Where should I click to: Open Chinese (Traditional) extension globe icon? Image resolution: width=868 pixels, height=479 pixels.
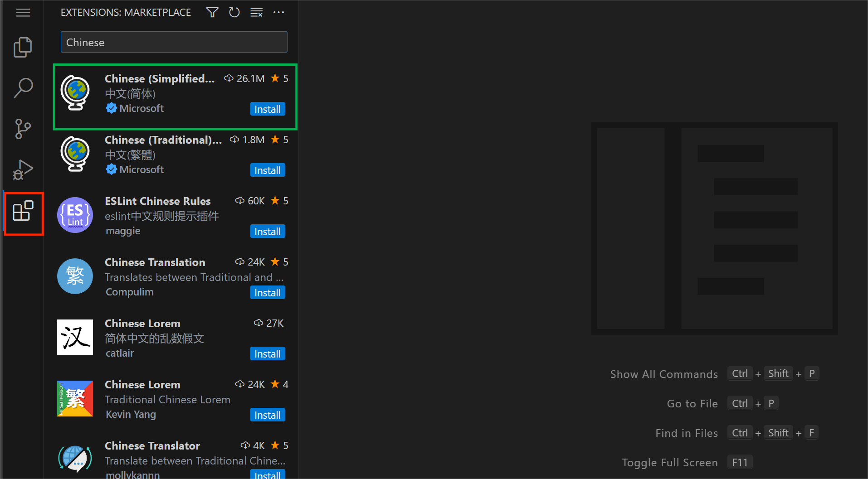click(75, 154)
